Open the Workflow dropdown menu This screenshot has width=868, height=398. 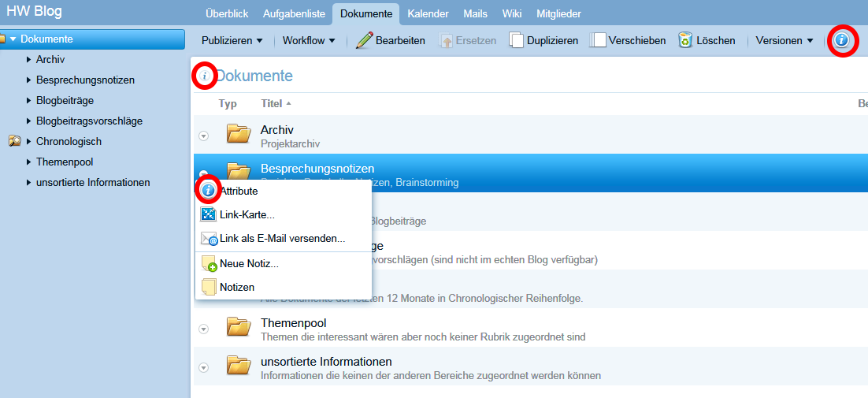tap(309, 40)
